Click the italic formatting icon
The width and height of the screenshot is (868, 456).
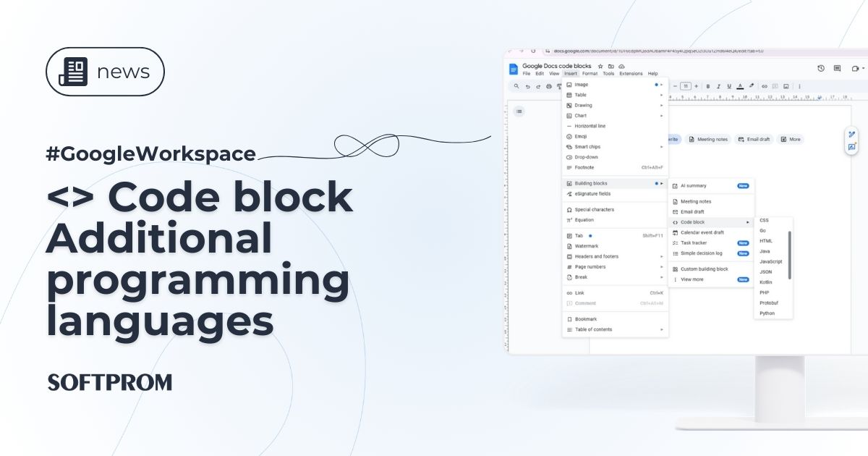click(x=718, y=86)
